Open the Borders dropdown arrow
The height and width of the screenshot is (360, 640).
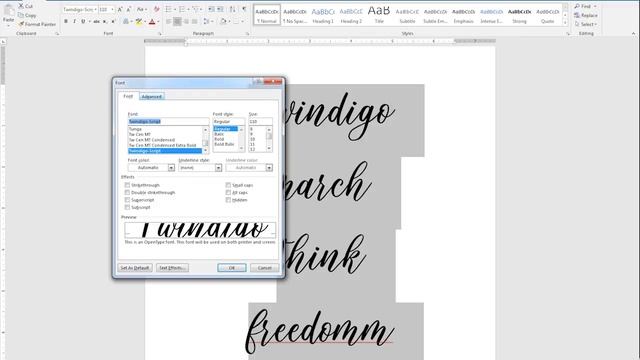(242, 21)
